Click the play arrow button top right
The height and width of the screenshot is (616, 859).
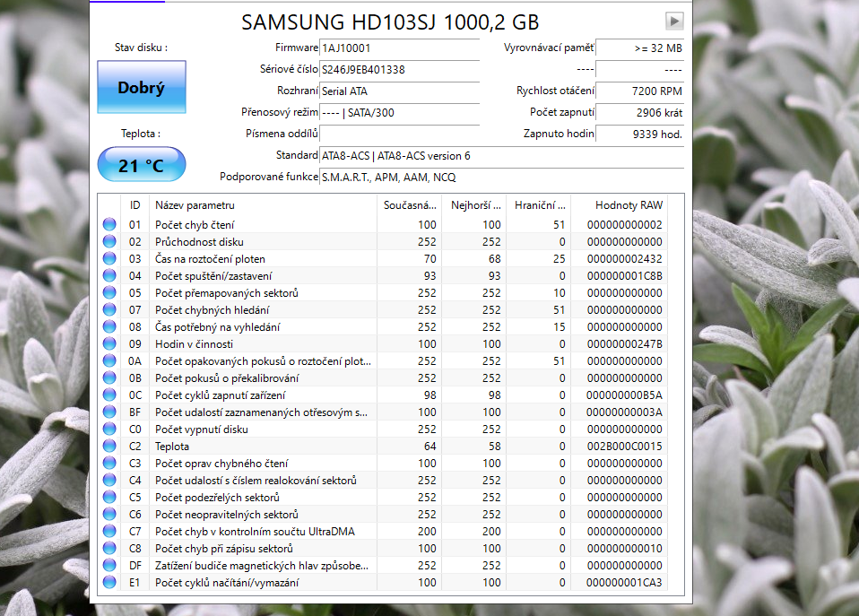point(673,21)
